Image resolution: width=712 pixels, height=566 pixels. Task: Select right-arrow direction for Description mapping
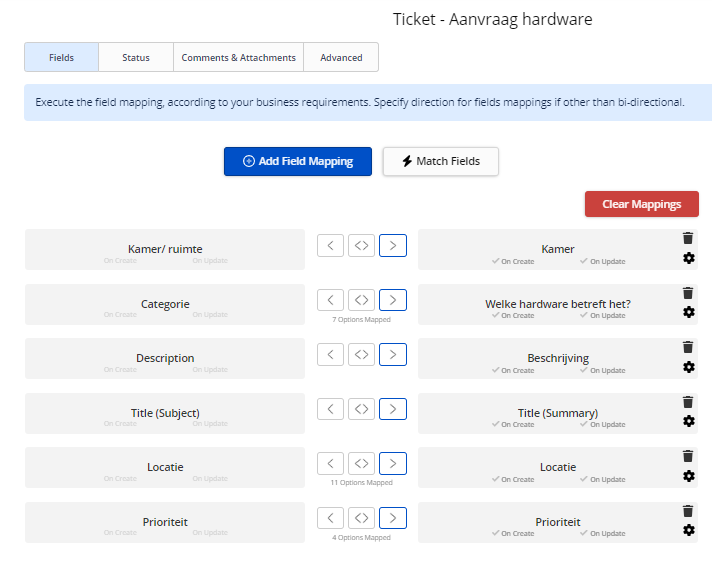(x=393, y=354)
